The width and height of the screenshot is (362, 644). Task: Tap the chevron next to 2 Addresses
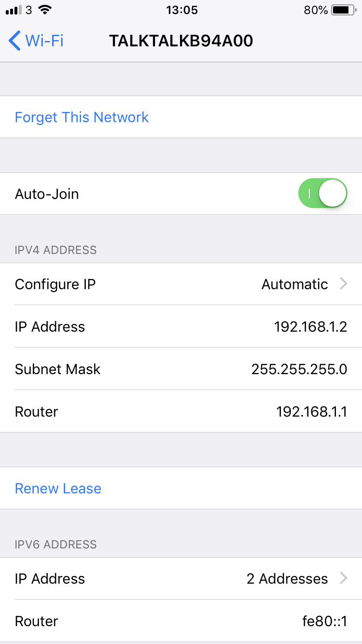[344, 578]
